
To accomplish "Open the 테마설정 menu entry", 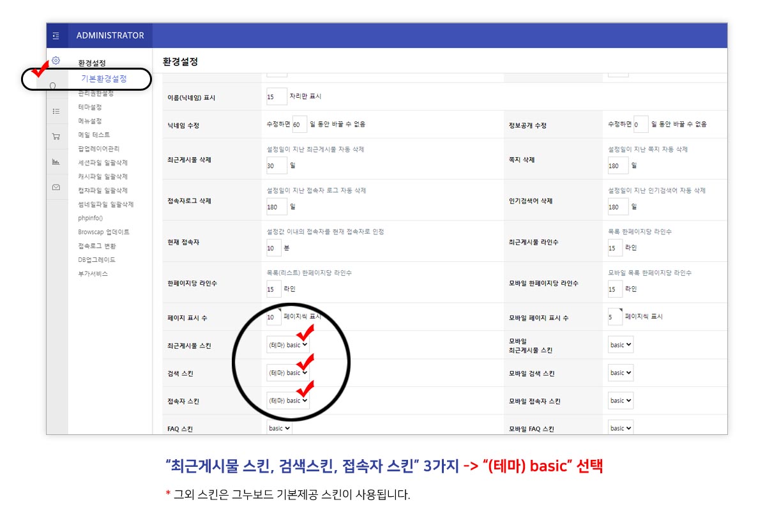I will pos(91,106).
